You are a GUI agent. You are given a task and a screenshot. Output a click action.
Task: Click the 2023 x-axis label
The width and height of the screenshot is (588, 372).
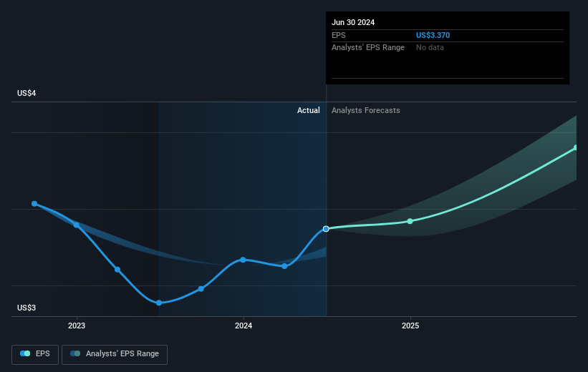tap(77, 325)
